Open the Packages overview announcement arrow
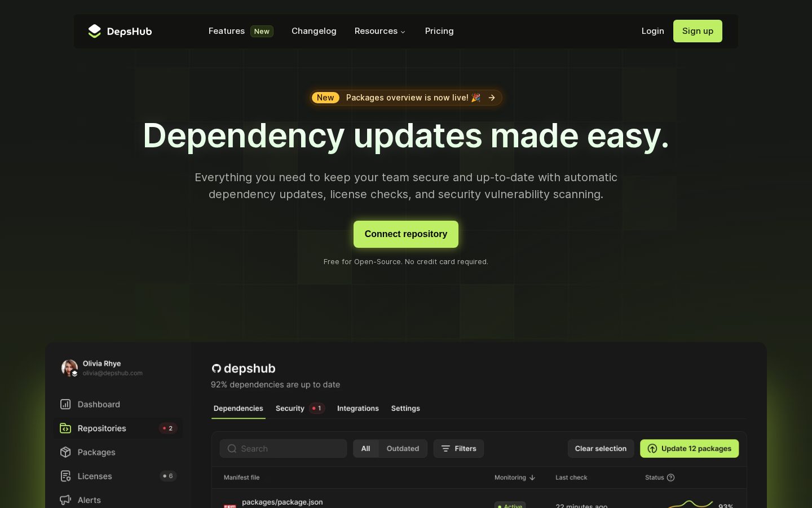The image size is (812, 508). point(492,98)
